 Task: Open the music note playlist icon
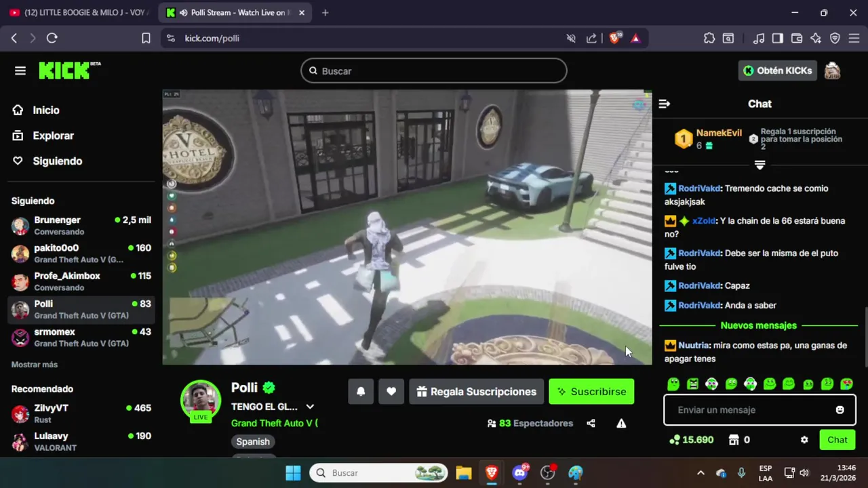click(x=759, y=39)
